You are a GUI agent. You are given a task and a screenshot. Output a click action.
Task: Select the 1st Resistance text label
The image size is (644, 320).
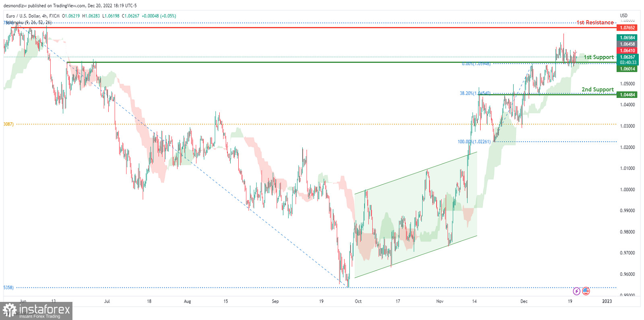click(x=595, y=23)
